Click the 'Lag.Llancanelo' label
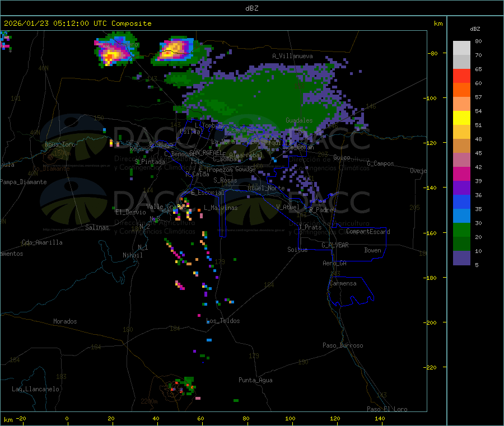Screen dimensions: 504x426 click(35, 389)
